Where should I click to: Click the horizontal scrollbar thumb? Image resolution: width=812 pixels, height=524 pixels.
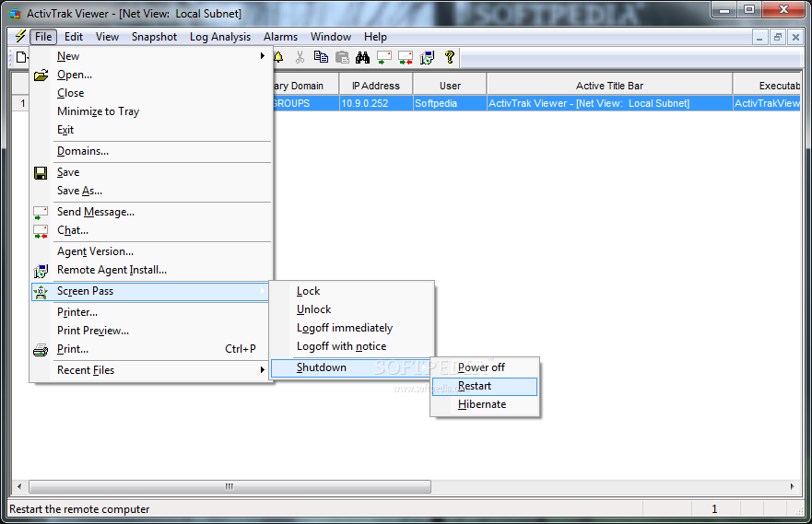[x=229, y=487]
